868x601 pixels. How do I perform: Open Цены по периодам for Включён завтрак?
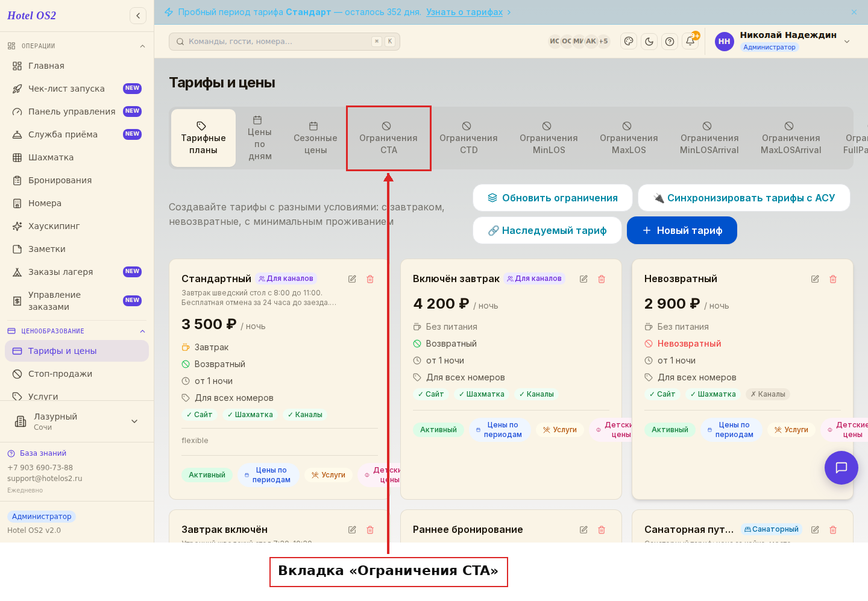pos(500,430)
